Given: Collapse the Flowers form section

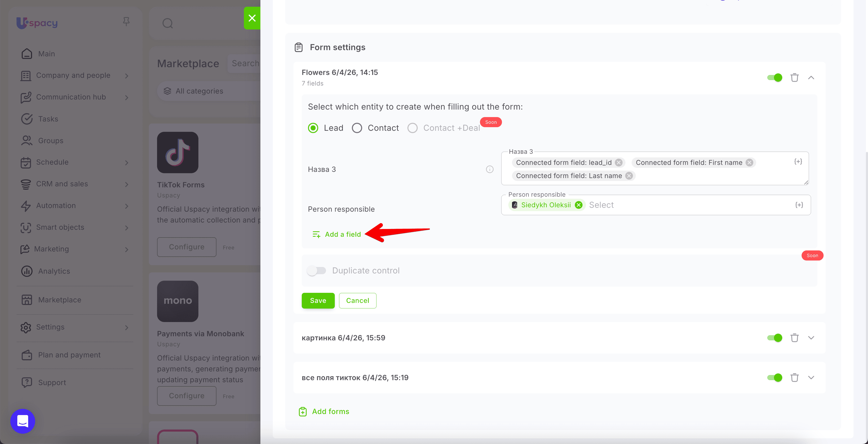Looking at the screenshot, I should pyautogui.click(x=811, y=78).
